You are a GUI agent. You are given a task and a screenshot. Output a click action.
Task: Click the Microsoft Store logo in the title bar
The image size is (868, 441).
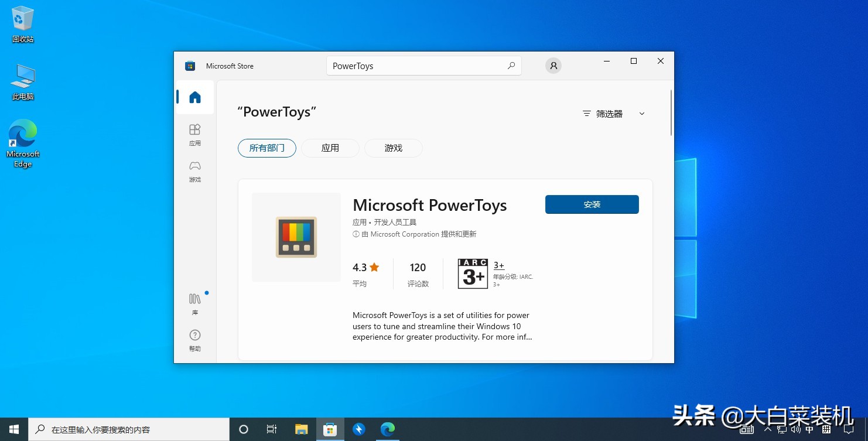(190, 66)
